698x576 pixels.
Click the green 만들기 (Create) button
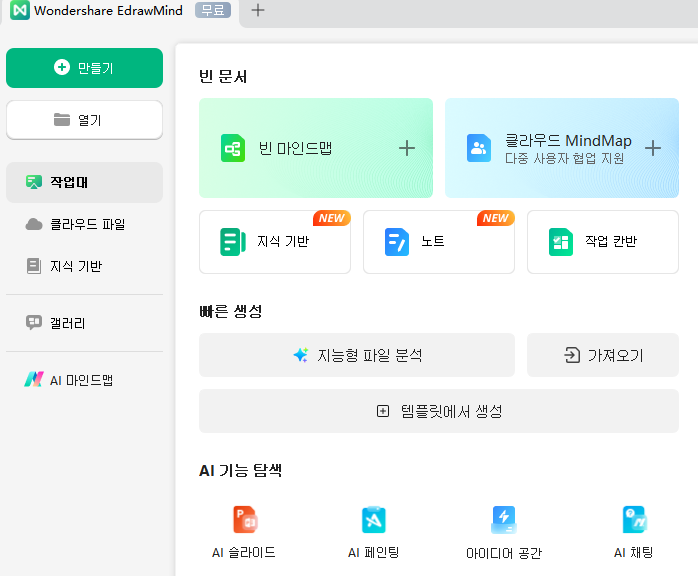84,68
